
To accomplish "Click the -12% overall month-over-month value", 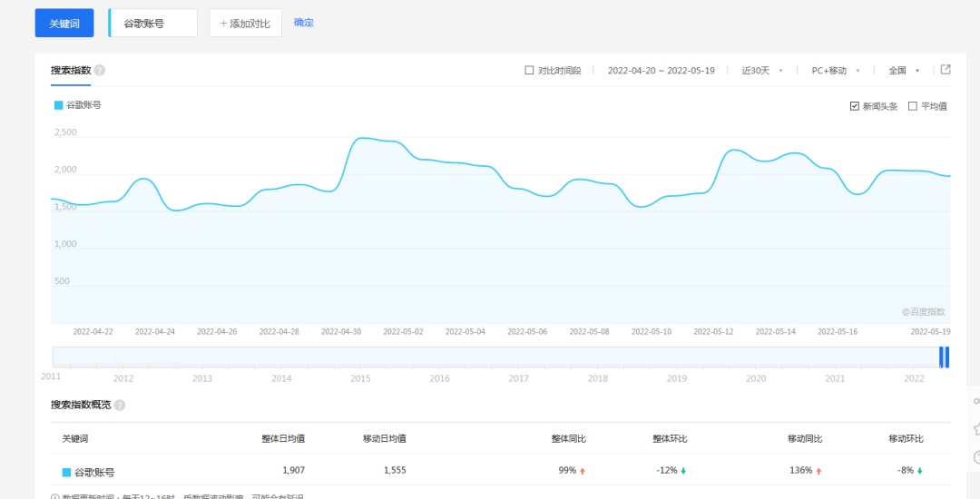I will tap(667, 470).
